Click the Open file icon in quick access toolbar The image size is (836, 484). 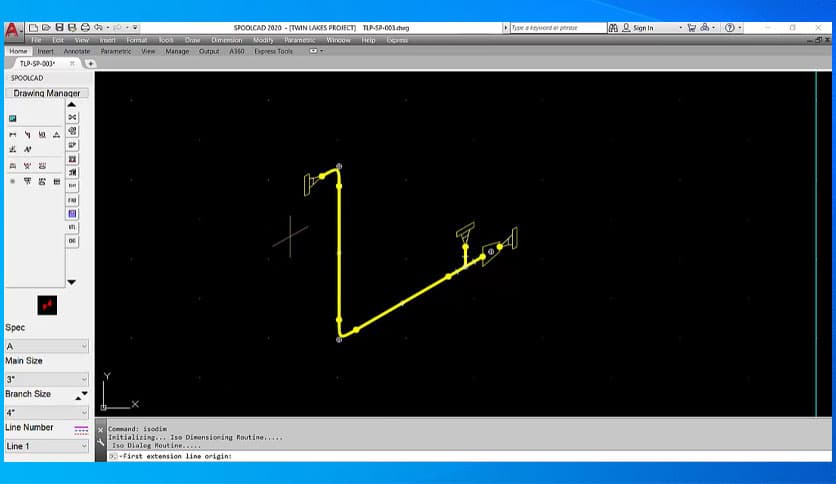click(x=46, y=28)
